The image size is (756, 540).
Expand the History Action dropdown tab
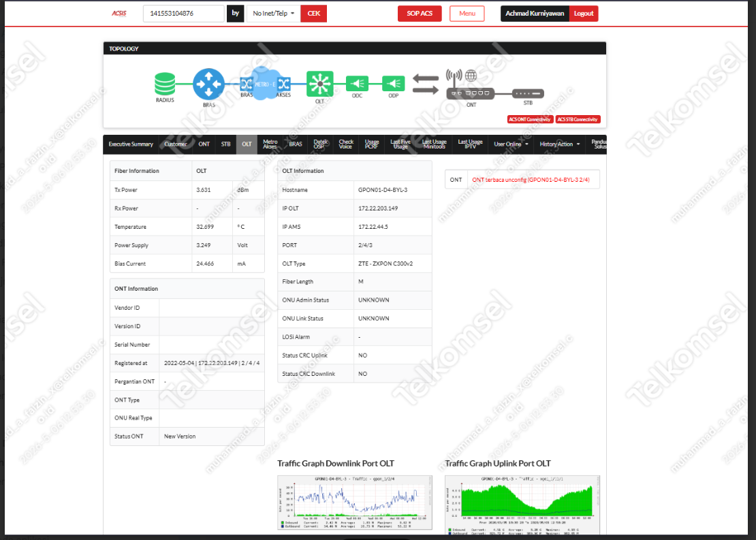pos(559,144)
